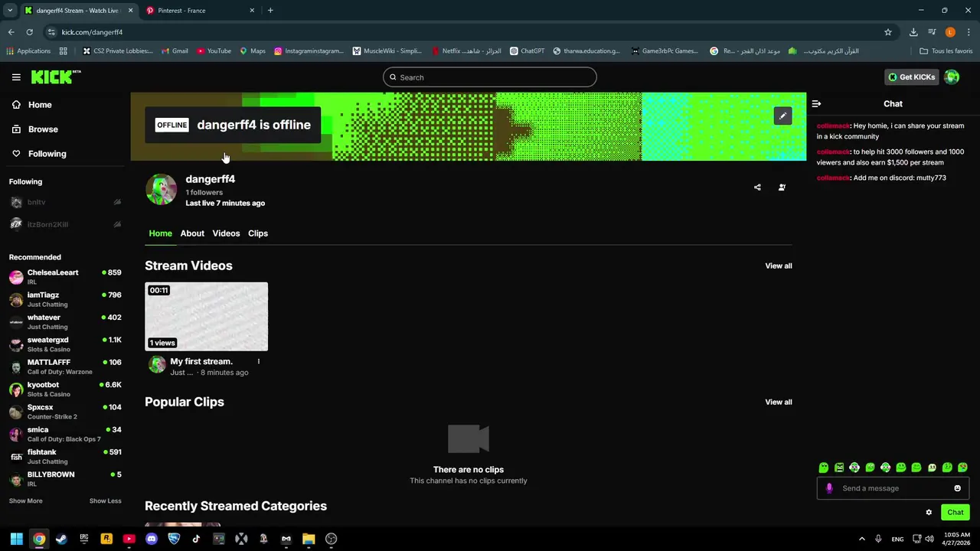Open the My first stream. video title
This screenshot has height=551, width=980.
pos(201,361)
